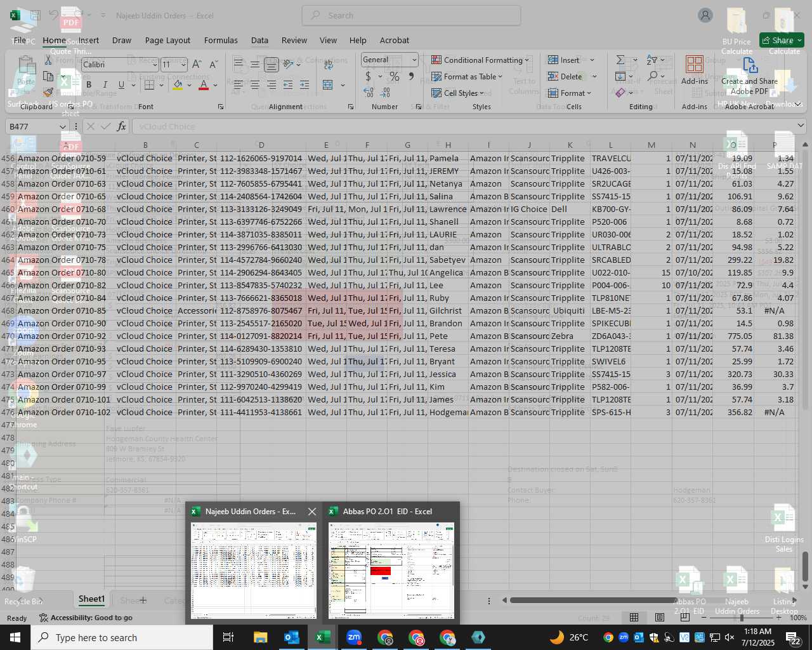Click the Wrap Text icon
Viewport: 812px width, 650px height.
pos(327,64)
